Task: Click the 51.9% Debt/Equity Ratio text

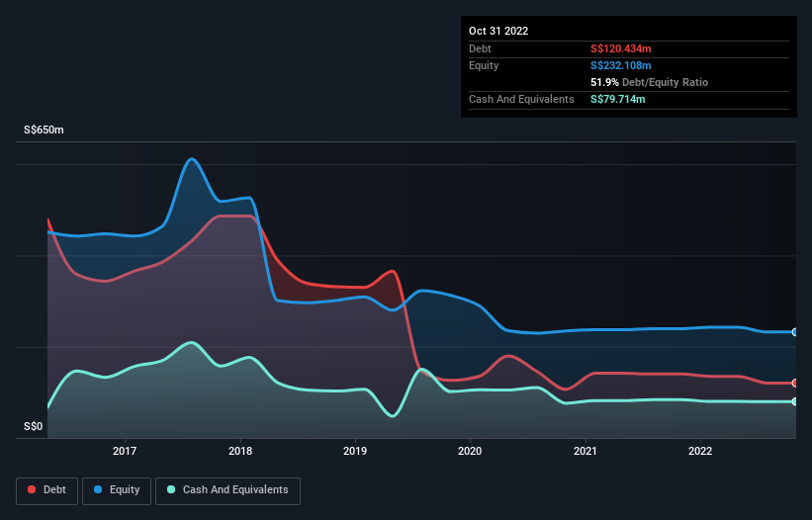Action: click(x=649, y=82)
